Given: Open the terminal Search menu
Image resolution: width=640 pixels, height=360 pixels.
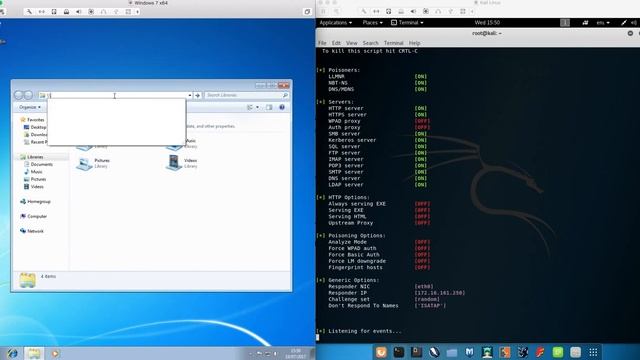Looking at the screenshot, I should [370, 43].
